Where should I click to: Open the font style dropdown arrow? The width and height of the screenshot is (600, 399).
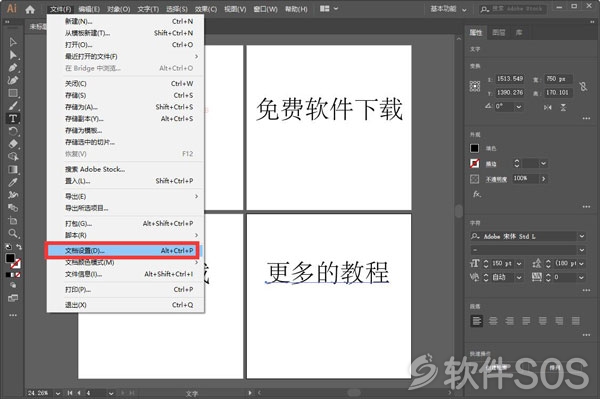tap(582, 250)
